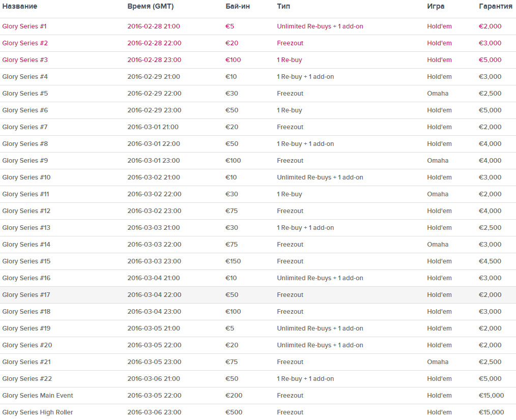Image resolution: width=516 pixels, height=420 pixels.
Task: Click Unlimited Re-buys + 1 add-on in Series #10 row
Action: pyautogui.click(x=320, y=177)
